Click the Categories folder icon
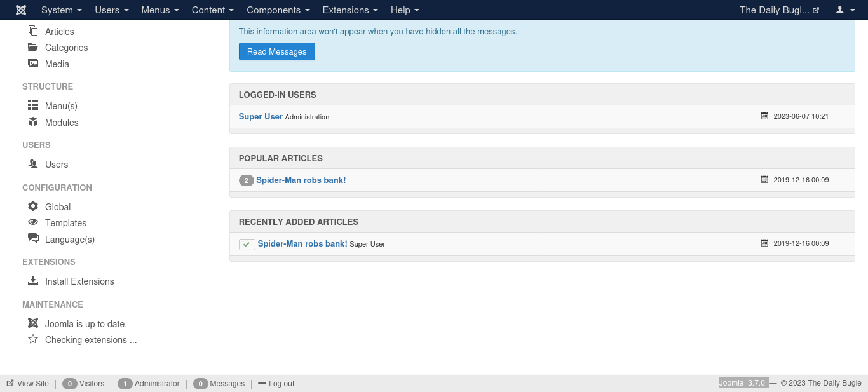Screen dimensions: 868x392 coord(33,47)
